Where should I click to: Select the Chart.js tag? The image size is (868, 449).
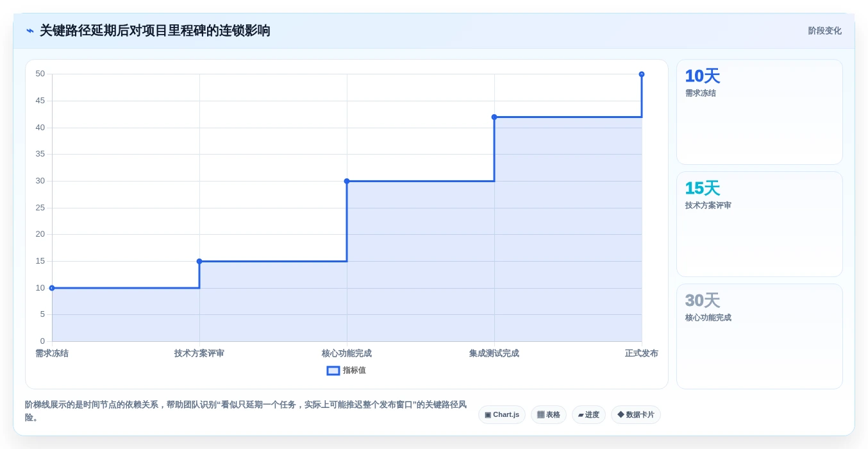(502, 415)
